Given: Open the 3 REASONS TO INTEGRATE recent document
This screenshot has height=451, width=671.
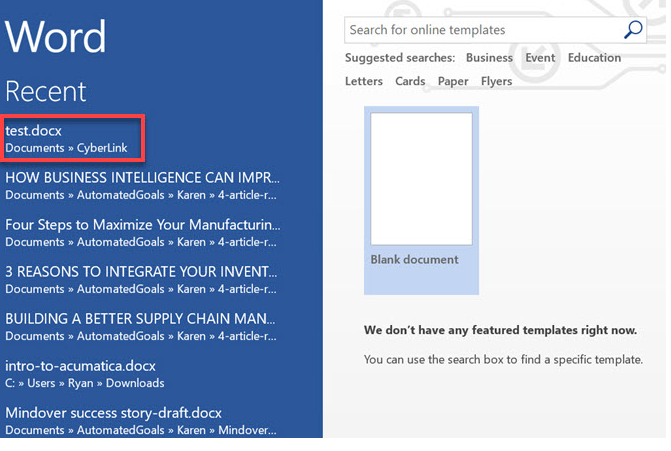Looking at the screenshot, I should point(140,271).
